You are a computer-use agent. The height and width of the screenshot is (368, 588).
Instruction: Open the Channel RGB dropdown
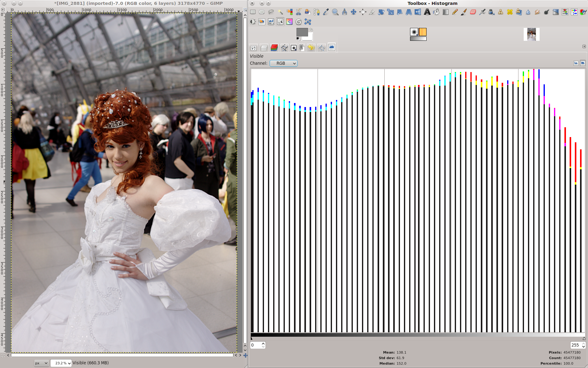coord(284,63)
